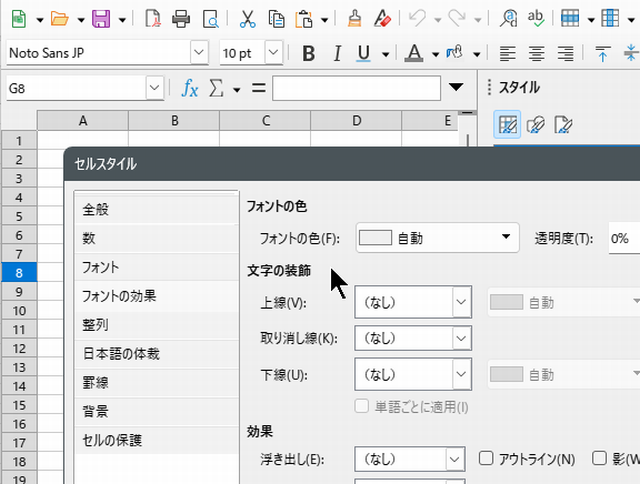Image resolution: width=640 pixels, height=484 pixels.
Task: Open the font size dropdown
Action: tap(281, 53)
